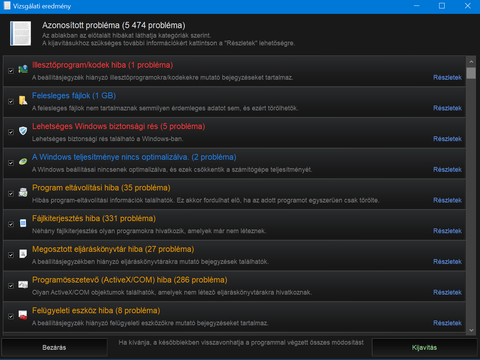Select Programösszetevő (ActiveX/COM) hiba (286 probléma) title
The height and width of the screenshot is (360, 480).
click(x=130, y=280)
